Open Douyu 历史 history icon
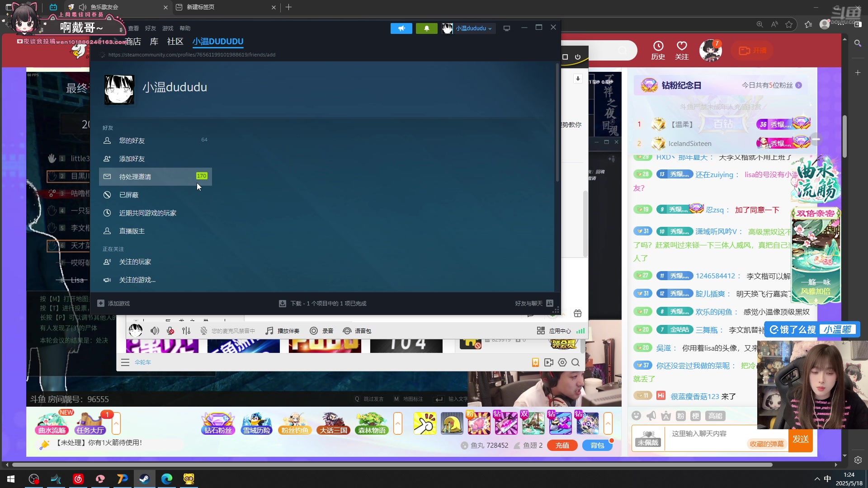Viewport: 868px width, 488px height. point(658,50)
